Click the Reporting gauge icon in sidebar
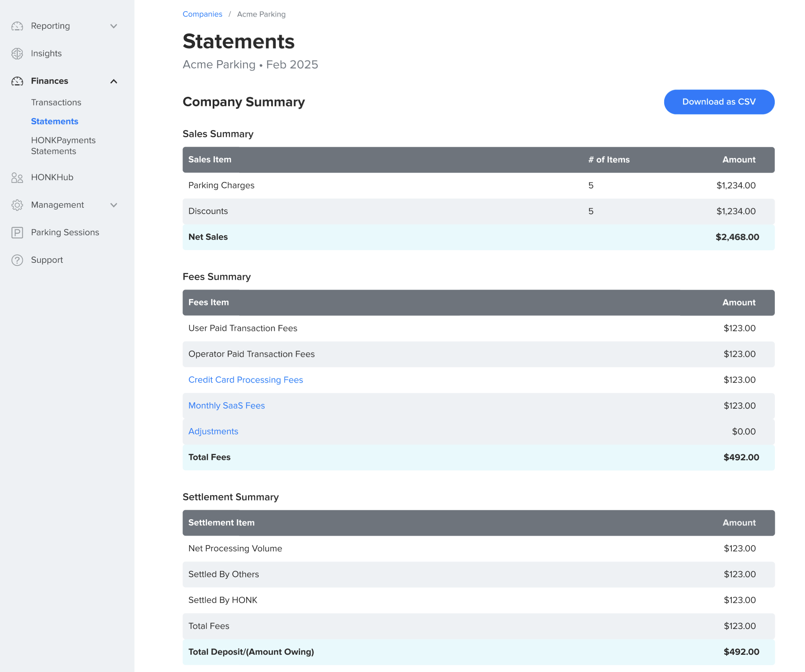Screen dimensions: 805x672 17,26
